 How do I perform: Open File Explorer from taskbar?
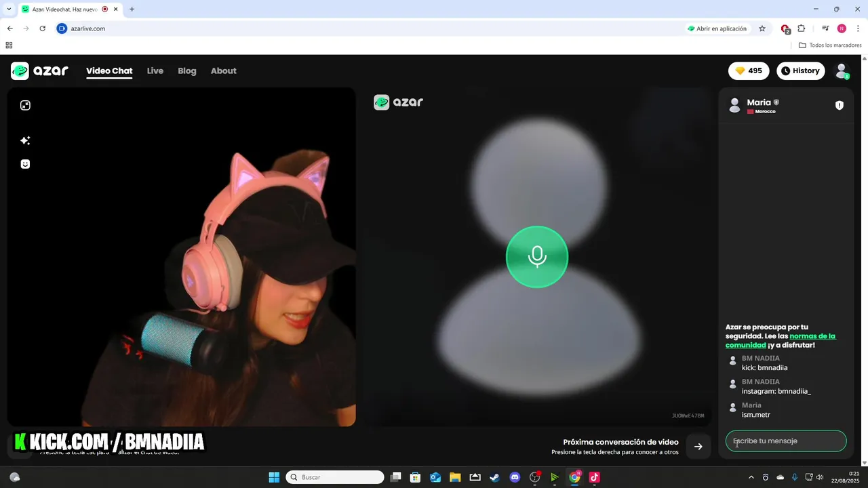click(455, 477)
